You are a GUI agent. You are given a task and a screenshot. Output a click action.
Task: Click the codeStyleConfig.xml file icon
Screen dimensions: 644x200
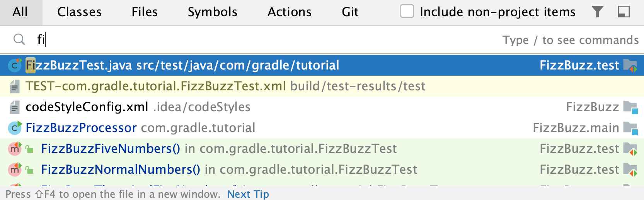click(15, 107)
